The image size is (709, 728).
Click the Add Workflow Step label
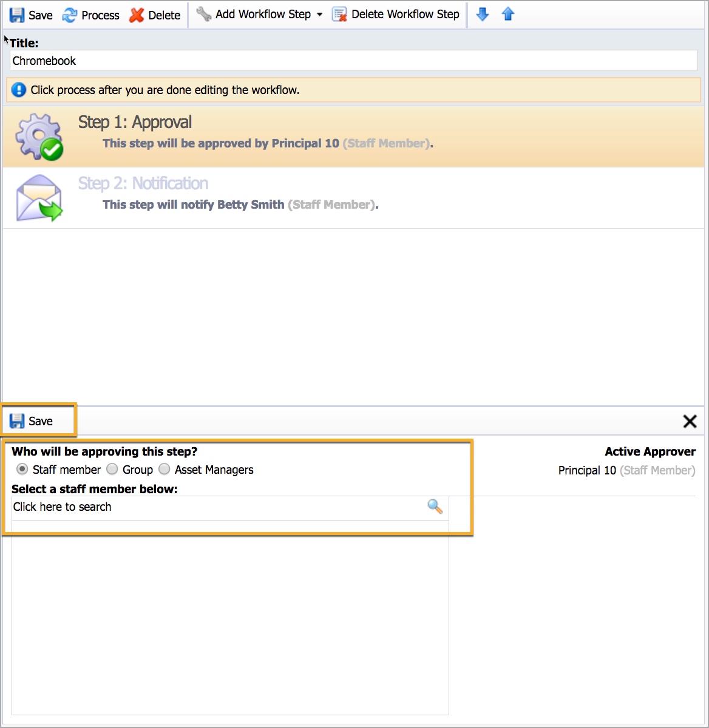[263, 14]
